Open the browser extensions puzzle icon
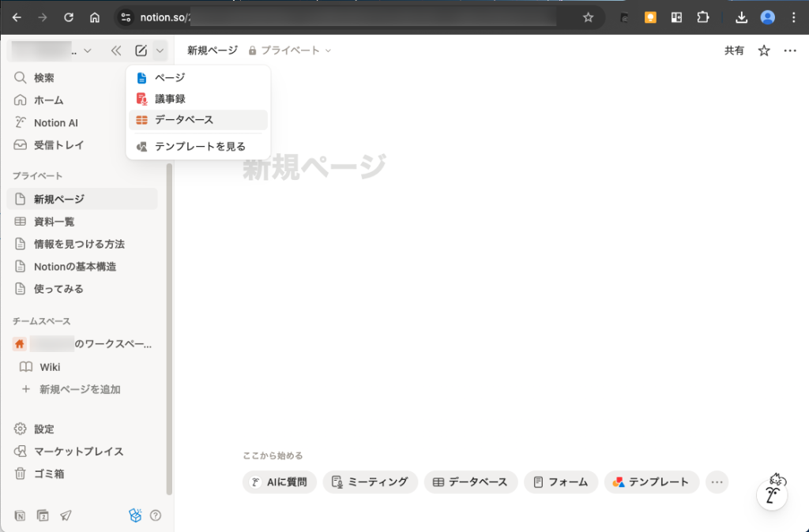809x532 pixels. (702, 17)
